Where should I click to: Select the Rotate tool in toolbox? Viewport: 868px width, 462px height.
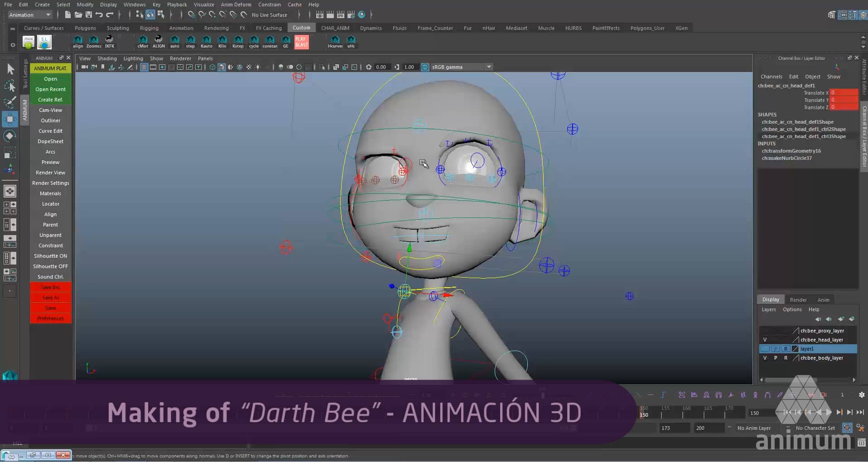[x=10, y=135]
